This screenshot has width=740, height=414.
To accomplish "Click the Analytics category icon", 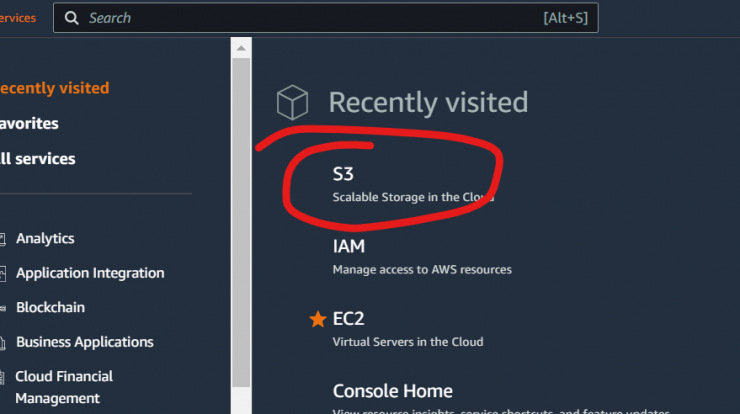I will click(x=2, y=239).
